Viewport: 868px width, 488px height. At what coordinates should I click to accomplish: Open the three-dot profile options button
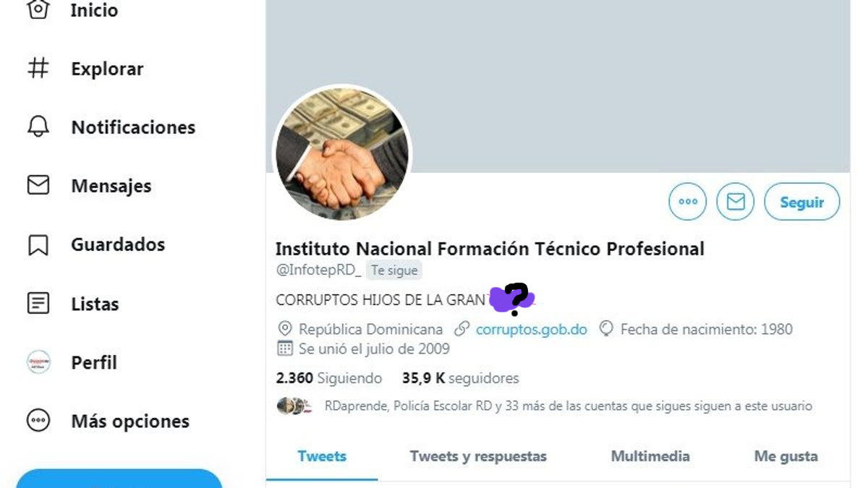tap(688, 202)
